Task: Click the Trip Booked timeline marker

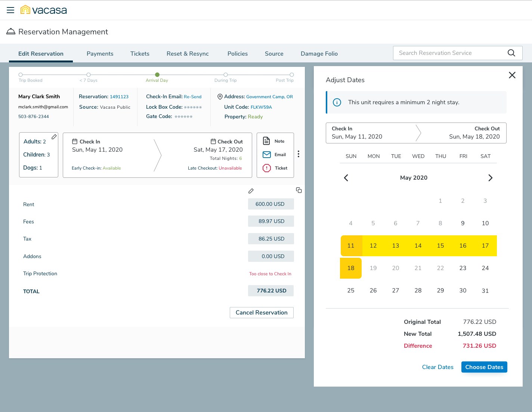Action: 21,75
